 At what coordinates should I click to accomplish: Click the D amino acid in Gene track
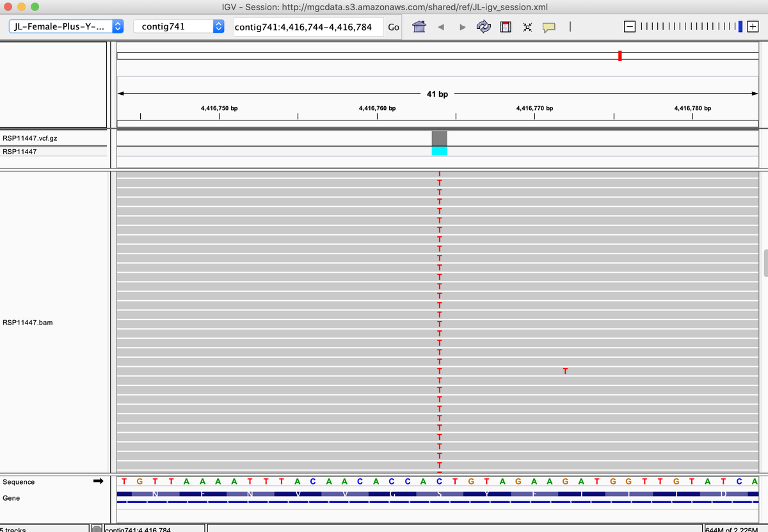tap(724, 494)
